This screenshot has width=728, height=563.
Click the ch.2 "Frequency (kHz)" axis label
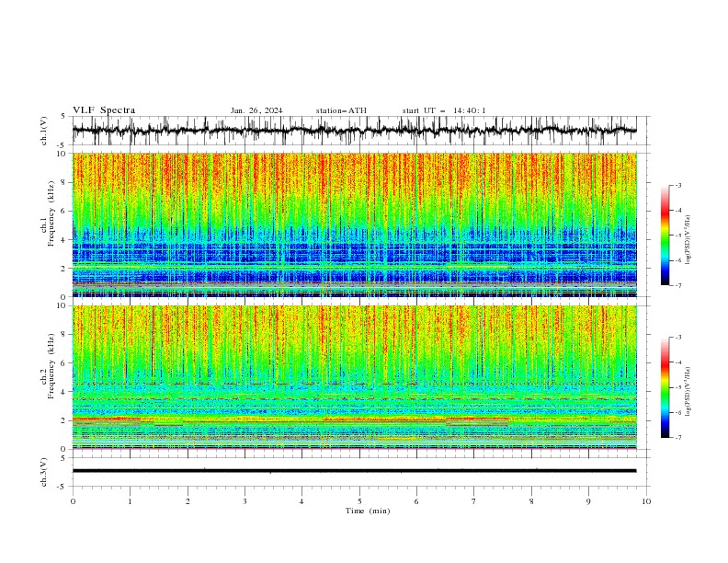51,365
